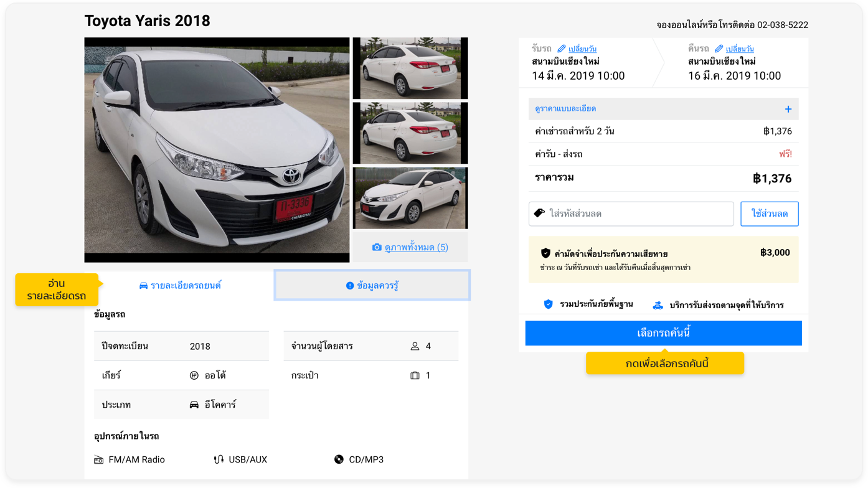Open the second rear-view car thumbnail
Image resolution: width=868 pixels, height=488 pixels.
click(x=410, y=133)
